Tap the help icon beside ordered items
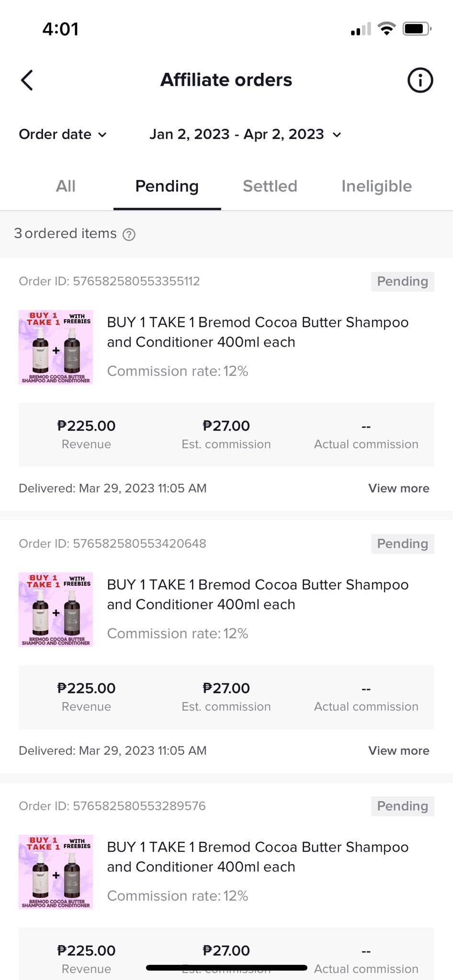The image size is (453, 980). [x=129, y=234]
